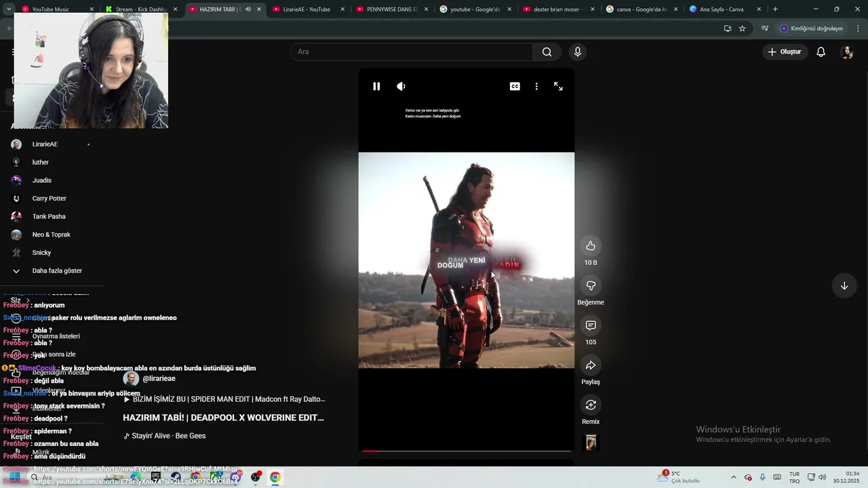
Task: Open the Spider Man edit related link
Action: click(224, 399)
